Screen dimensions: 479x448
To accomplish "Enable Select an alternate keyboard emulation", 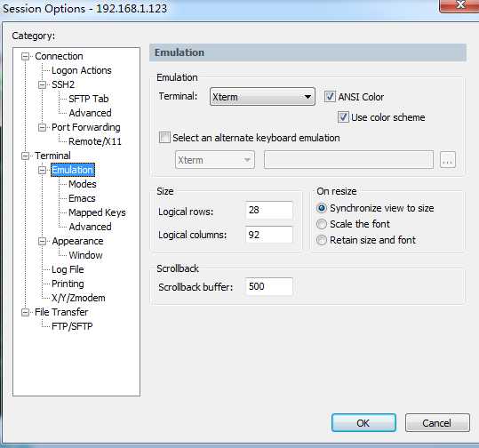I will point(164,138).
